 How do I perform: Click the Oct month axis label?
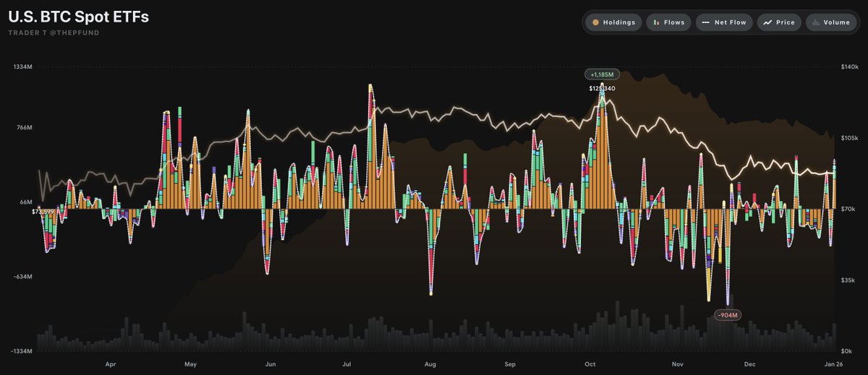[x=590, y=365]
